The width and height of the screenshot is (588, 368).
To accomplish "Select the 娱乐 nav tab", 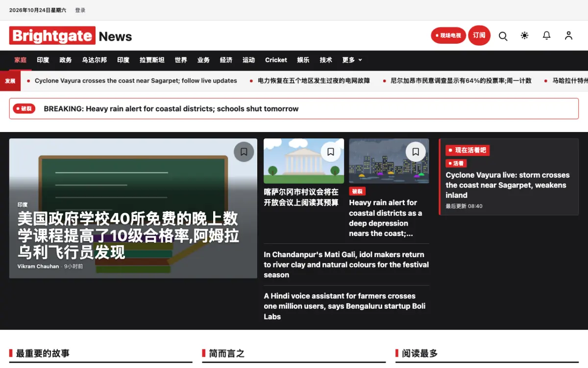I will pos(303,60).
